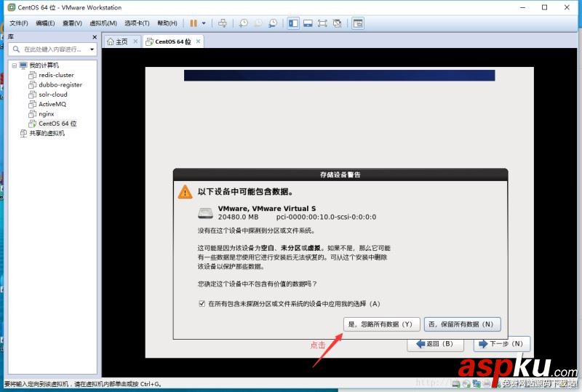Viewport: 582px width, 392px height.
Task: Toggle the 在所有包含未探测分区 apply-choice checkbox
Action: coord(202,304)
